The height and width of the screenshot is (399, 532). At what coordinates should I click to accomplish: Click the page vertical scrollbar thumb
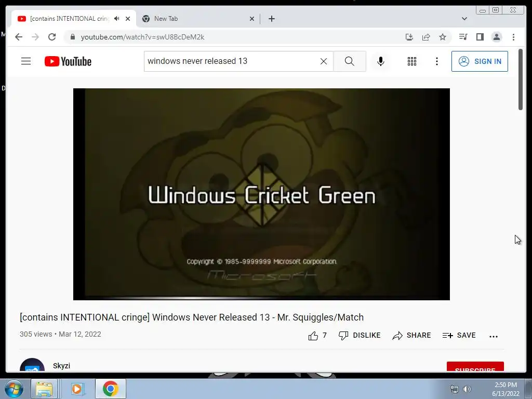(521, 79)
